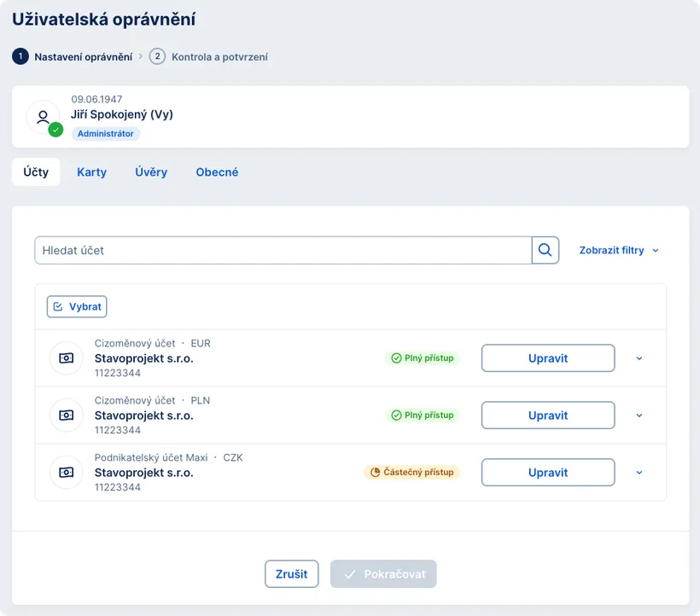Click Upravit for the PLN account
This screenshot has height=616, width=700.
[548, 416]
